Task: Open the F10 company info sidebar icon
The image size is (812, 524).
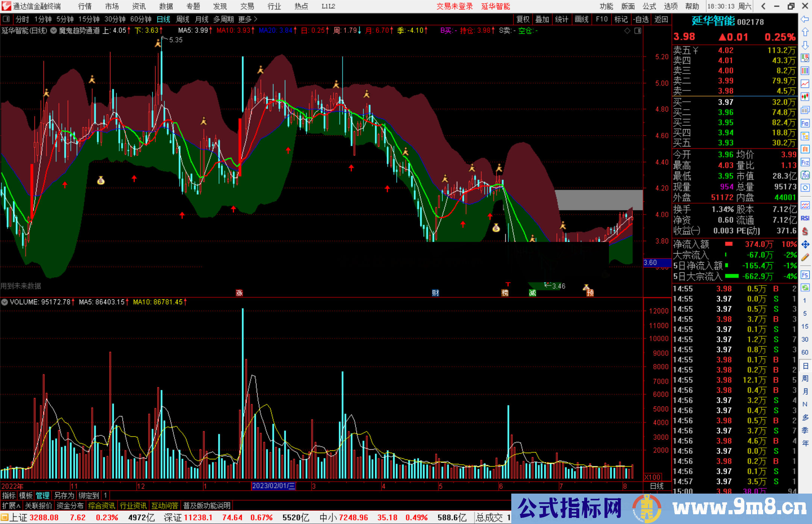Action: 805,123
